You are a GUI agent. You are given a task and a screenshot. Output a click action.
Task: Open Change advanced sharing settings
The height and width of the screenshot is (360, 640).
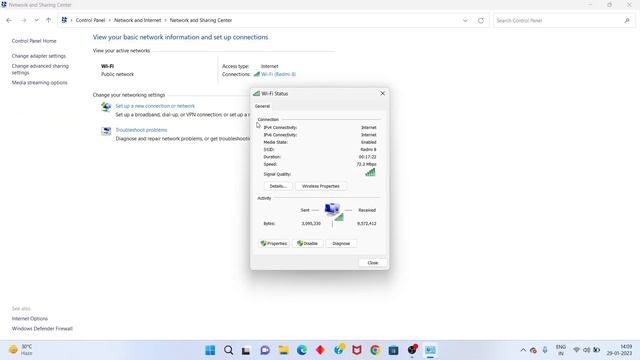pos(40,69)
